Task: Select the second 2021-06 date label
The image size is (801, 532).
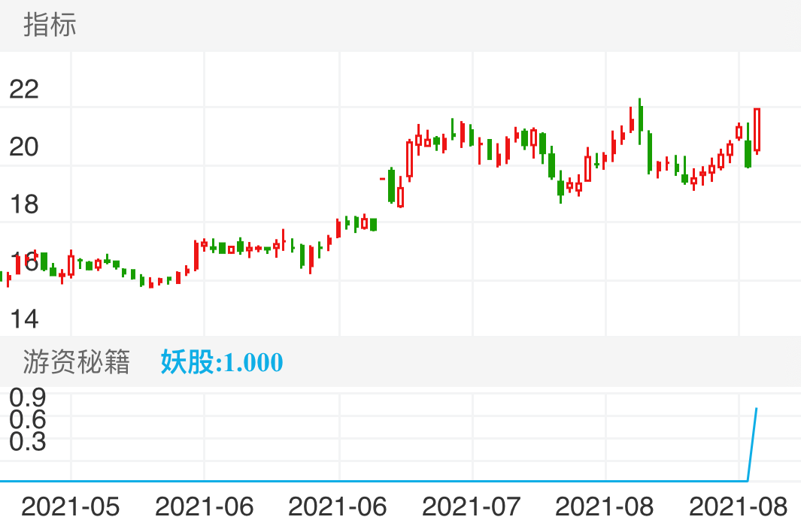Action: [338, 506]
